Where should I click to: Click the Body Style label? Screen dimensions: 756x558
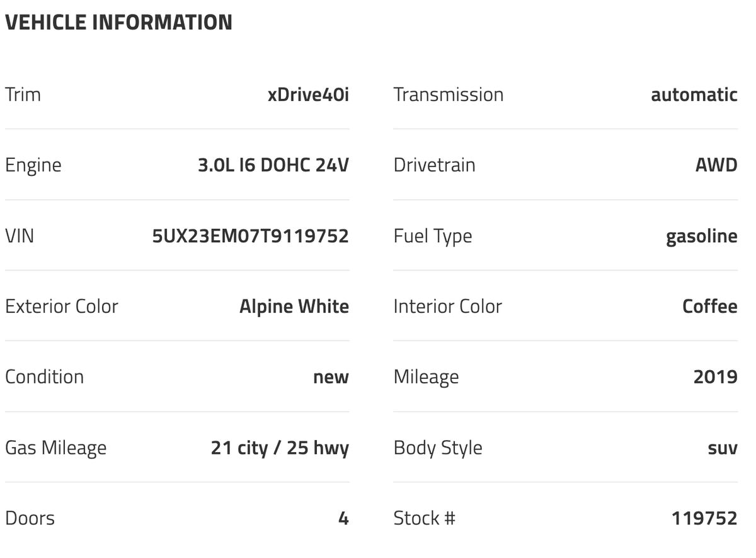pyautogui.click(x=438, y=448)
